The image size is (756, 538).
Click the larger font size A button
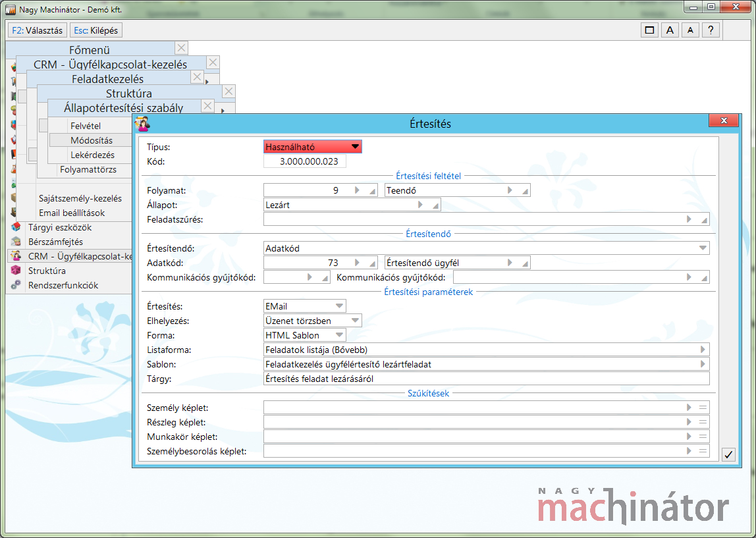point(670,30)
